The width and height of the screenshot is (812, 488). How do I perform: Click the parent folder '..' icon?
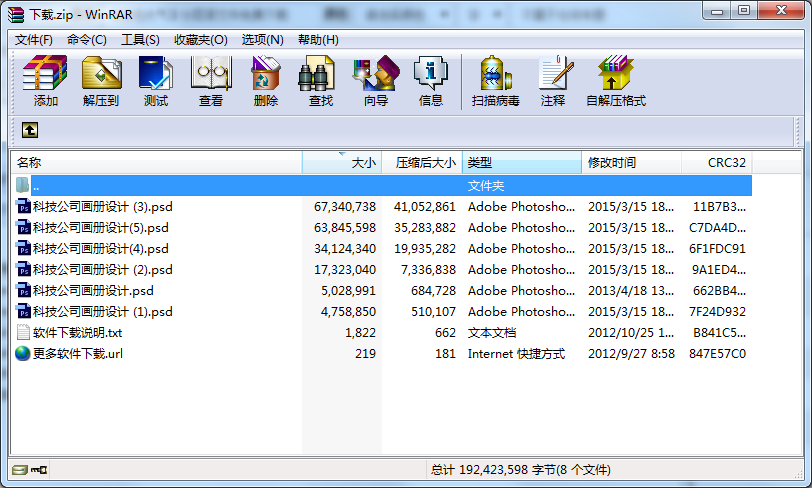(x=22, y=185)
